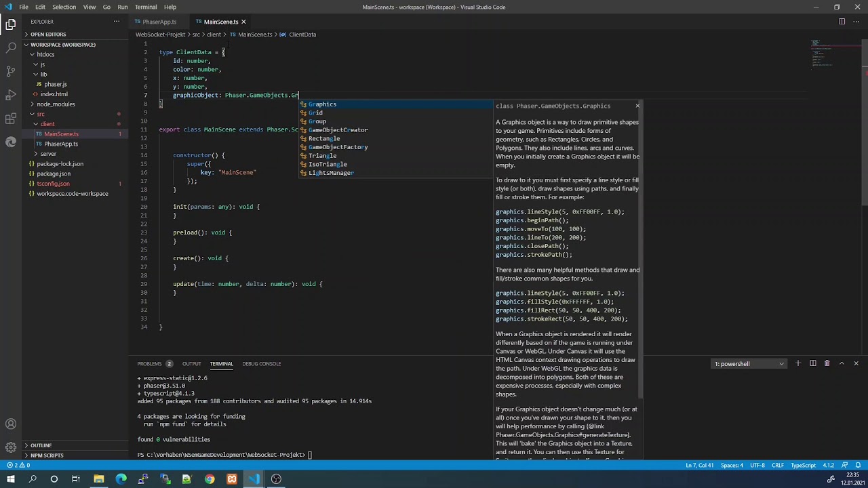Change indentation via Spaces: 4

tap(732, 466)
